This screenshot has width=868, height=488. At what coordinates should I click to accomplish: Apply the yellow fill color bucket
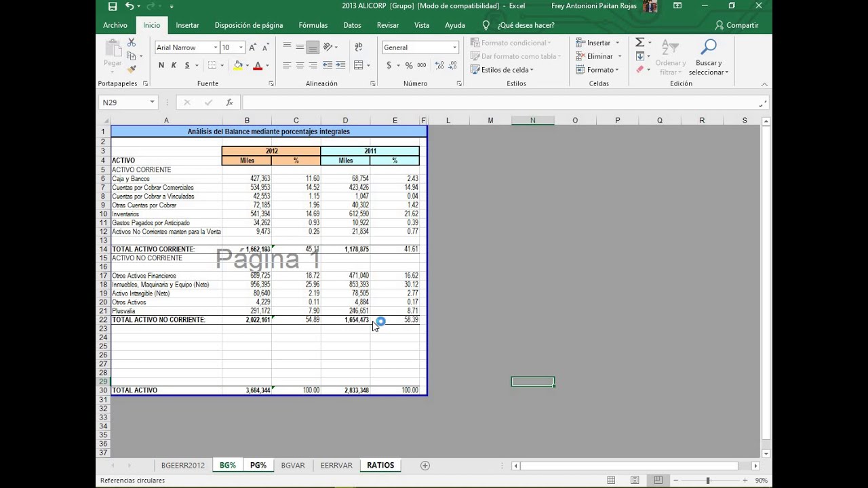pos(237,65)
